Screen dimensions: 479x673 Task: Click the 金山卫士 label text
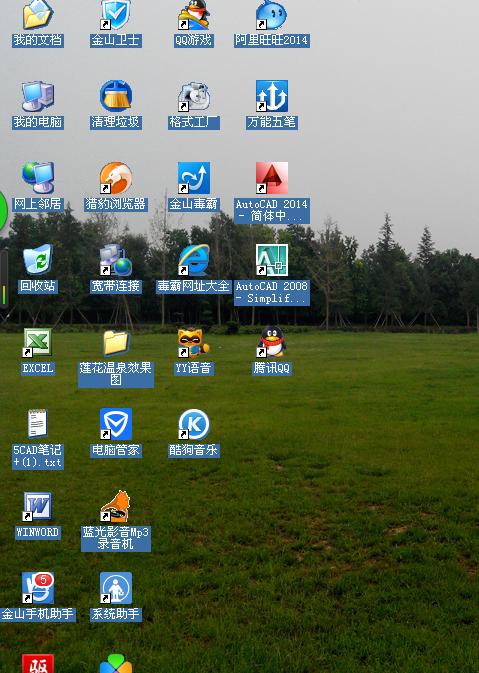point(116,40)
